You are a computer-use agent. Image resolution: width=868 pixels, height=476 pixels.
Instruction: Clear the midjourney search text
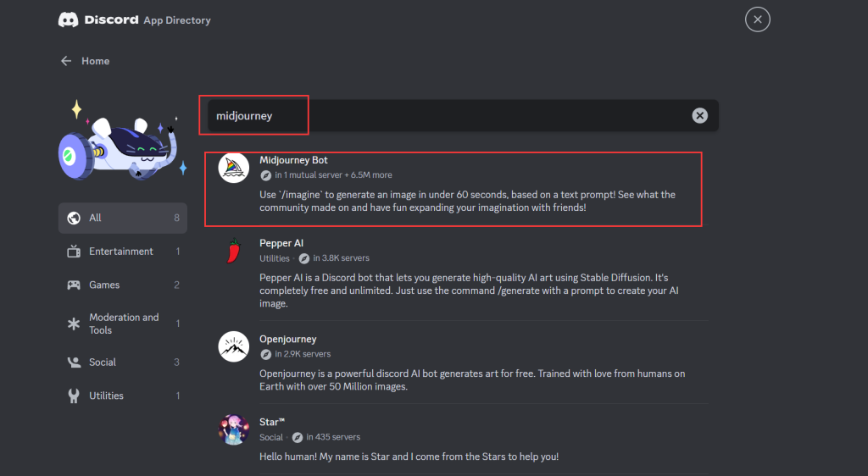point(699,116)
